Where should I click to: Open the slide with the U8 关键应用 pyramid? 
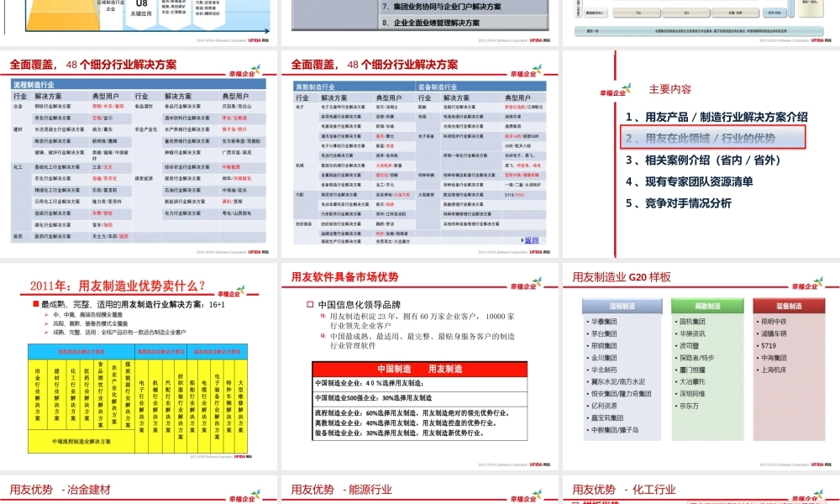click(139, 23)
